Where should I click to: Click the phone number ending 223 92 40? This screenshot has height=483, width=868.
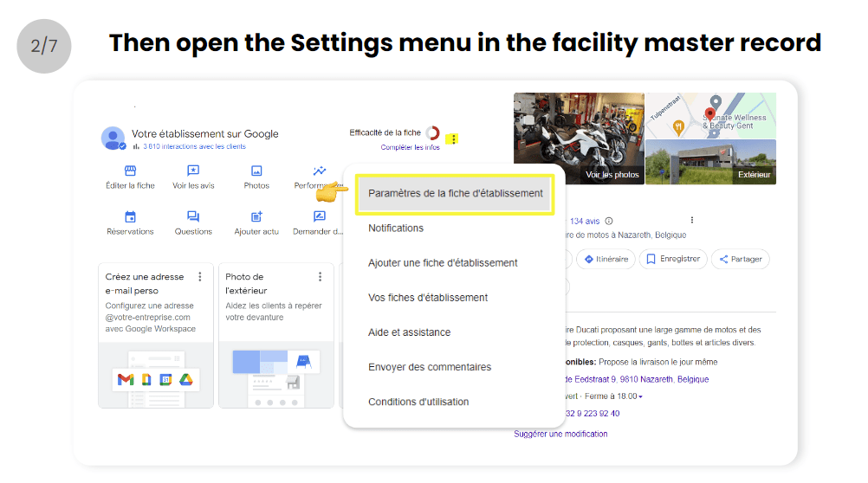pos(593,413)
